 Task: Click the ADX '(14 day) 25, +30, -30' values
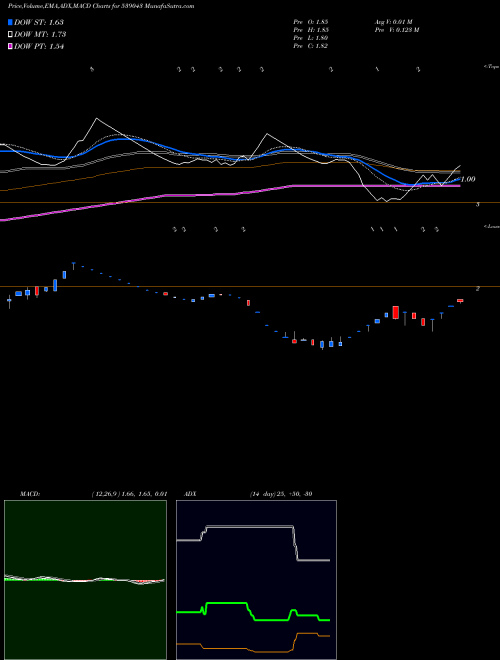click(x=281, y=494)
